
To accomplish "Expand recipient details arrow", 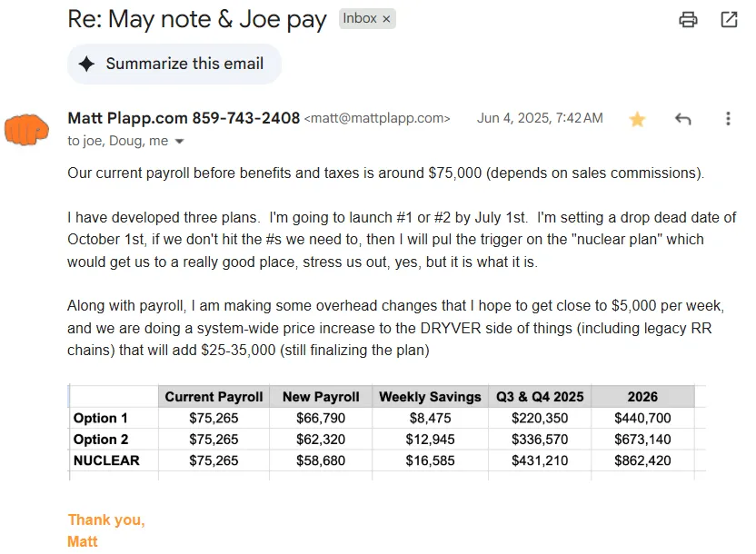I will coord(179,142).
